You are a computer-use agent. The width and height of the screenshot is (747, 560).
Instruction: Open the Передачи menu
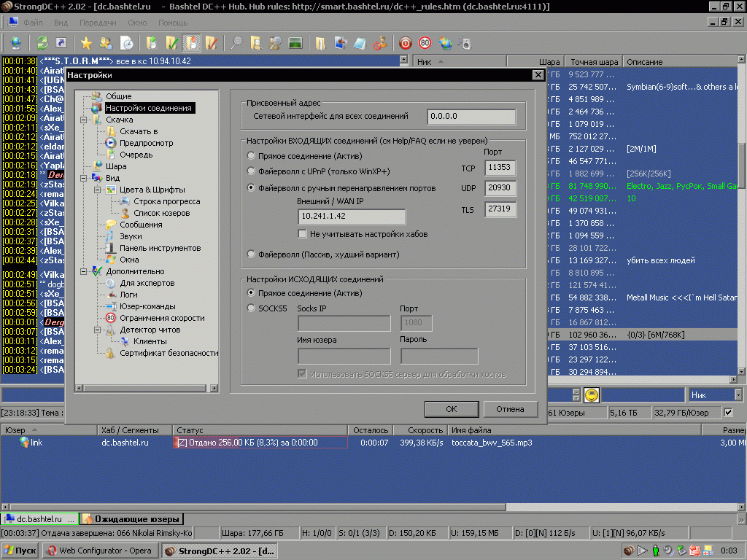[98, 23]
